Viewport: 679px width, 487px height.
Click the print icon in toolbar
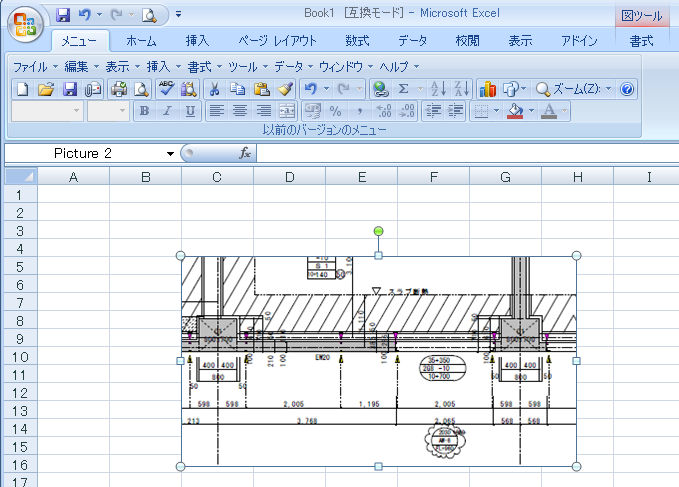(118, 89)
